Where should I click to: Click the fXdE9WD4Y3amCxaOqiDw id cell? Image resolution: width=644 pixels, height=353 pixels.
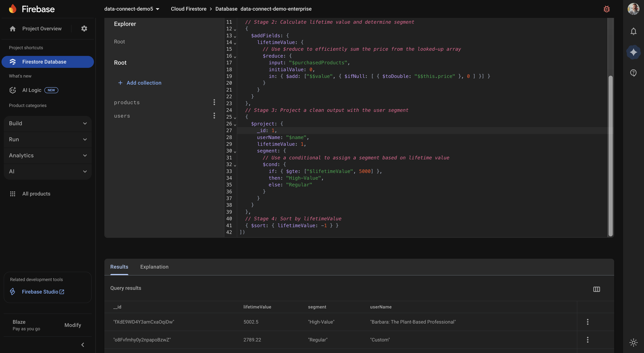pyautogui.click(x=144, y=322)
